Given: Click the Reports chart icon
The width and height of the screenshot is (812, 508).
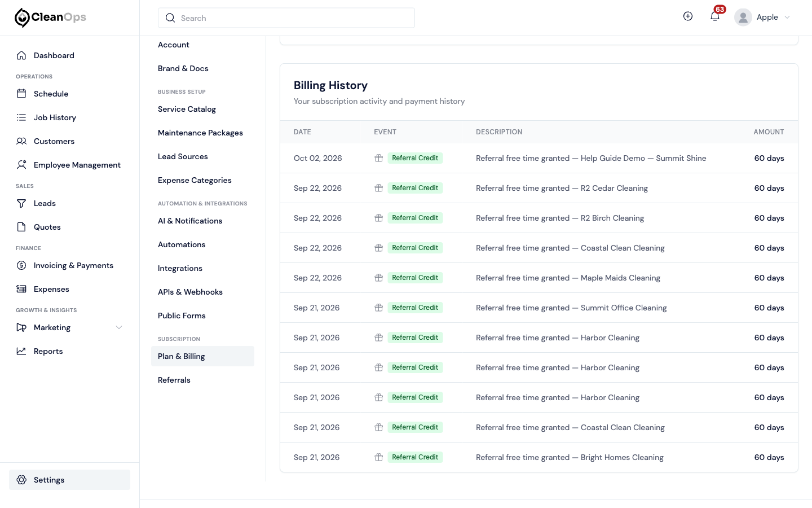Looking at the screenshot, I should coord(21,351).
